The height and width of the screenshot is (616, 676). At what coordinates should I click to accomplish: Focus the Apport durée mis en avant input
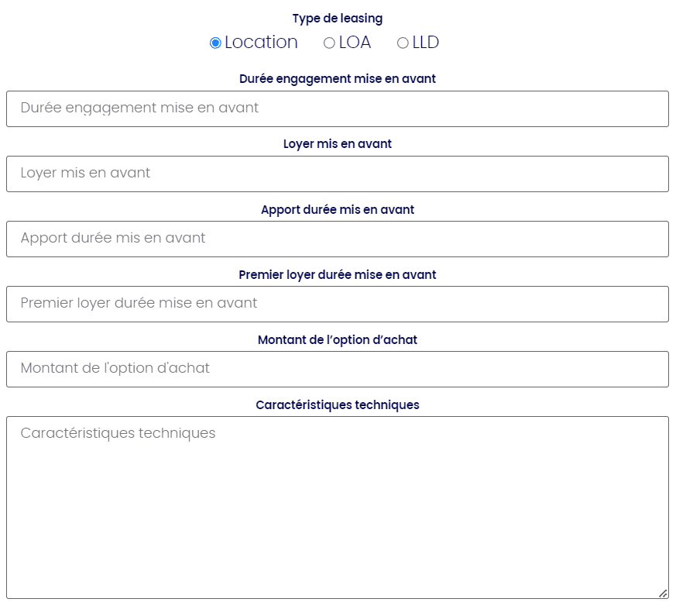[x=338, y=239]
